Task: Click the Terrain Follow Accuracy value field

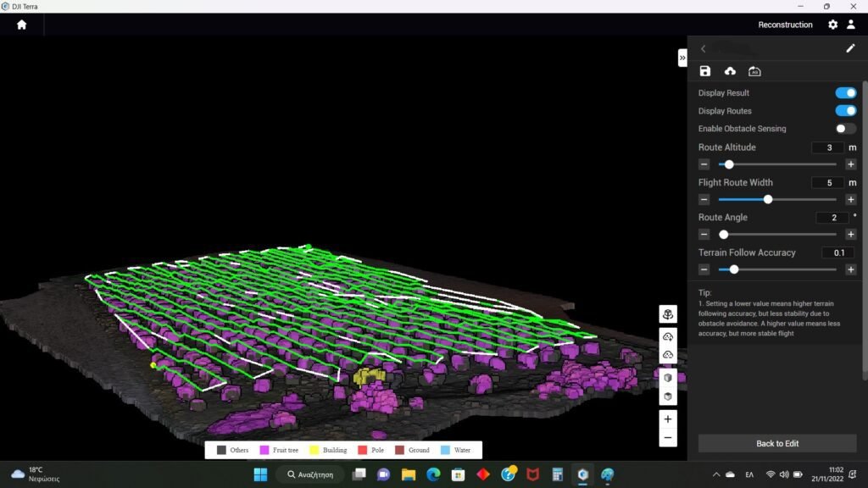Action: [838, 252]
